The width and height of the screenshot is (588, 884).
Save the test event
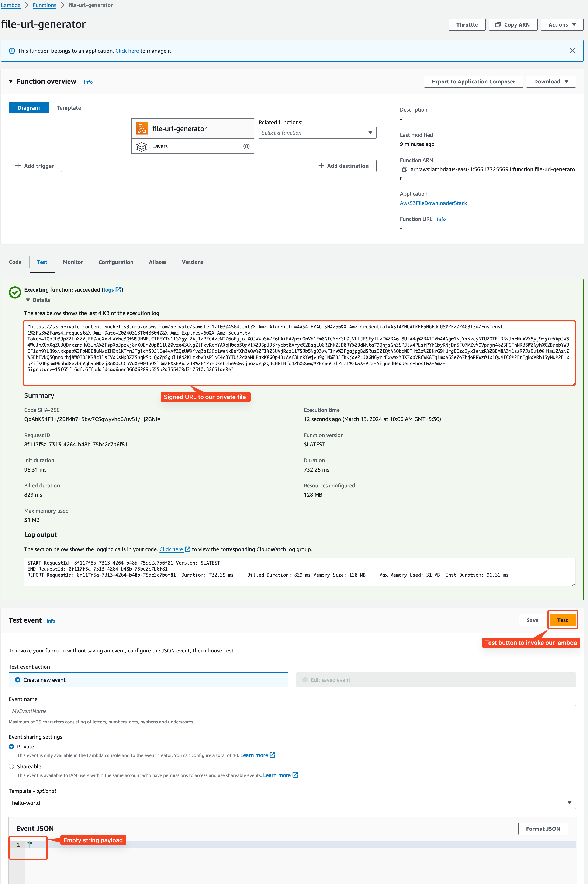tap(532, 620)
